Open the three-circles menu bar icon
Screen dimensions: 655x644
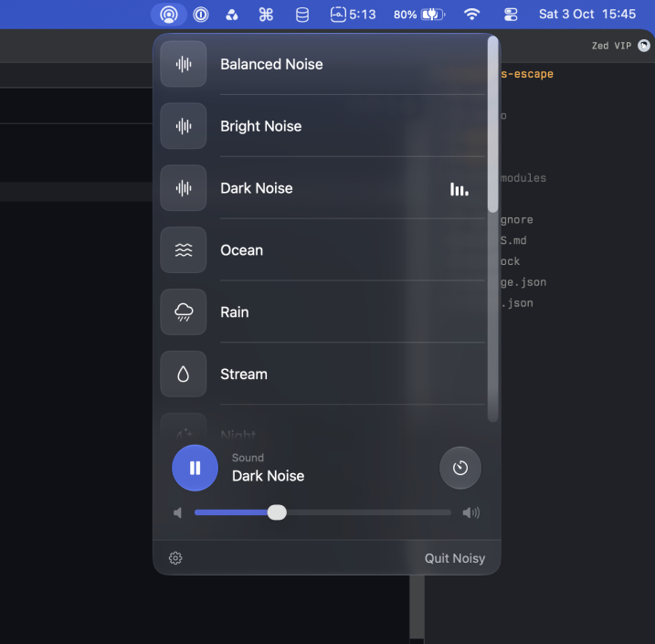point(232,15)
